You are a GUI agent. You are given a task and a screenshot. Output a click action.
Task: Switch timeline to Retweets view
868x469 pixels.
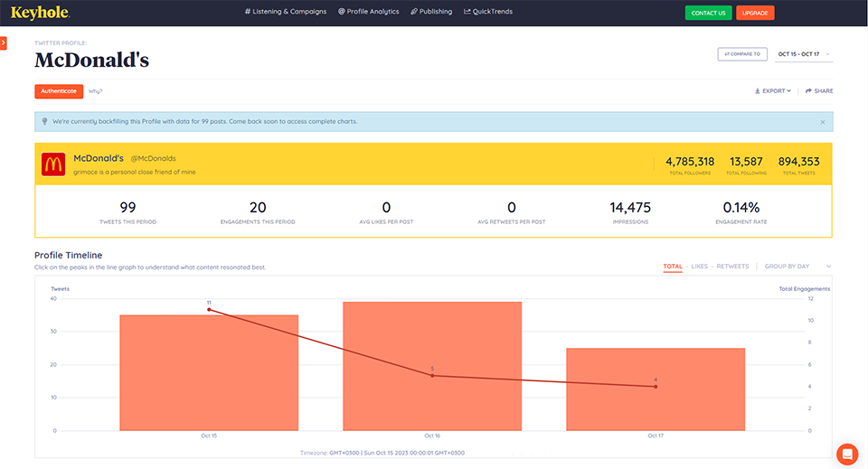pyautogui.click(x=732, y=266)
